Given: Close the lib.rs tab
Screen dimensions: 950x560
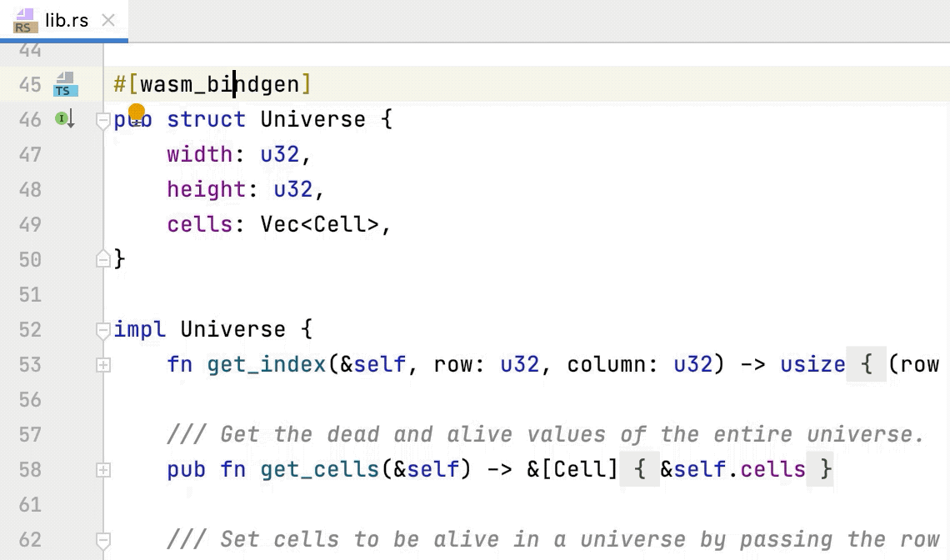Looking at the screenshot, I should pyautogui.click(x=108, y=20).
